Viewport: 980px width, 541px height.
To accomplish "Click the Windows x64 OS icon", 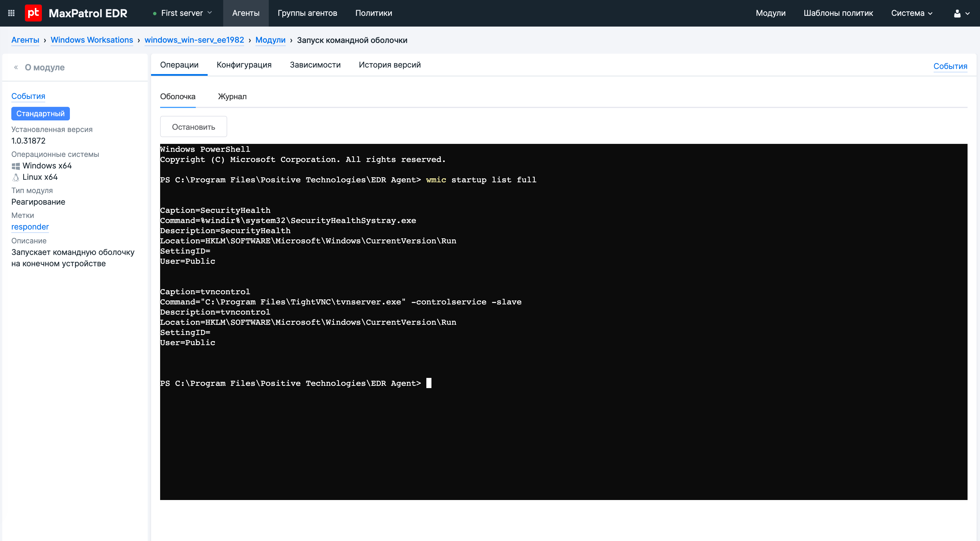I will click(16, 166).
